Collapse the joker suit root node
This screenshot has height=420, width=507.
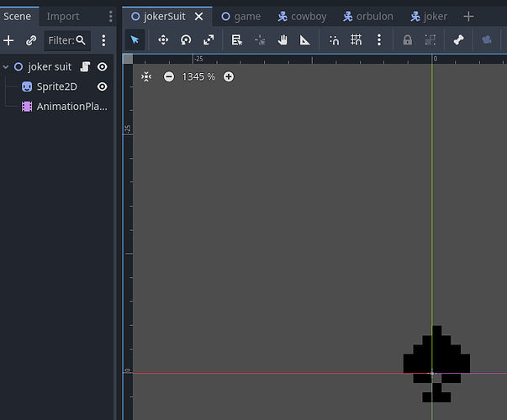pyautogui.click(x=6, y=67)
